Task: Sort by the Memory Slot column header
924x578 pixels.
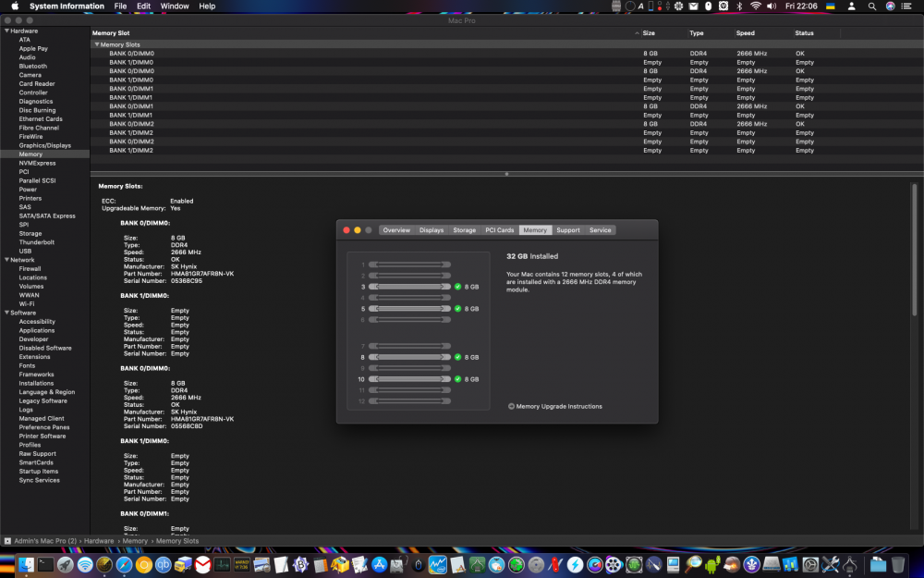Action: pyautogui.click(x=365, y=33)
